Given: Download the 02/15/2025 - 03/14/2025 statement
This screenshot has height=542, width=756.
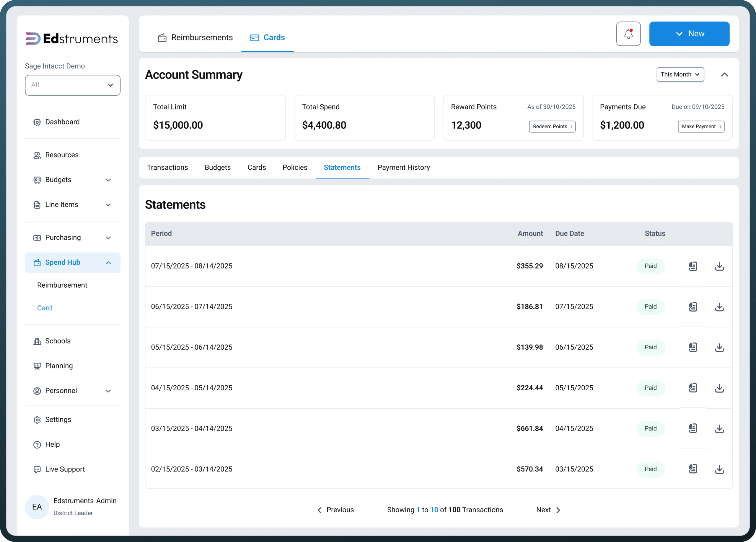Looking at the screenshot, I should click(719, 469).
